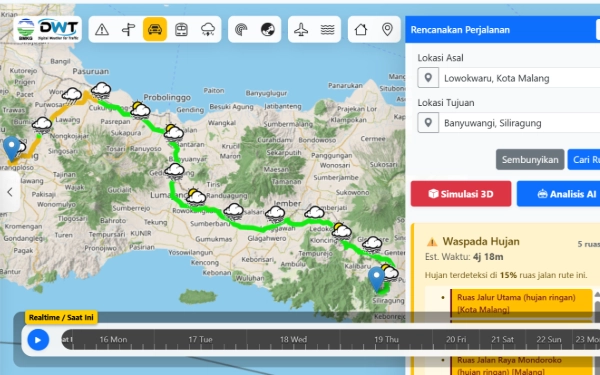Click the rain segment list scrollbar

[x=597, y=306]
